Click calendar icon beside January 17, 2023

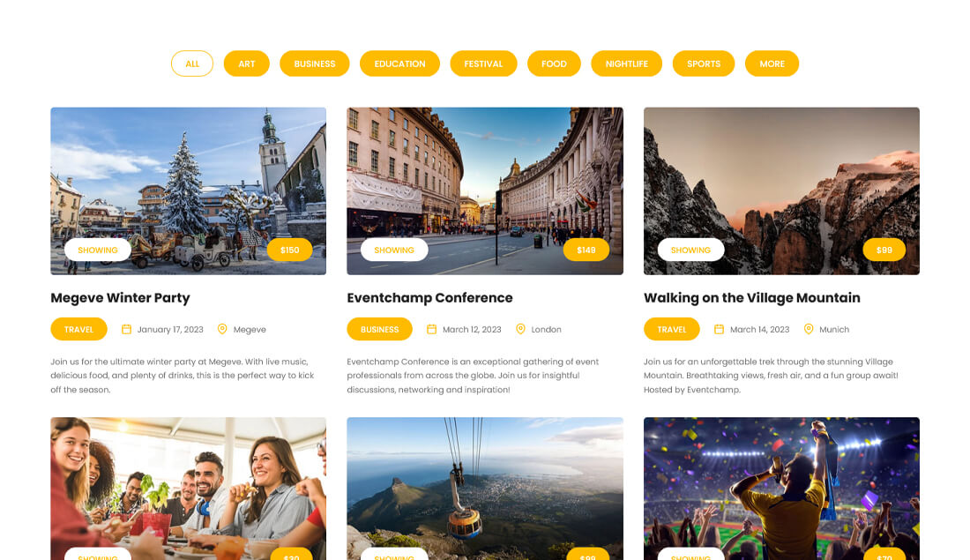(126, 329)
